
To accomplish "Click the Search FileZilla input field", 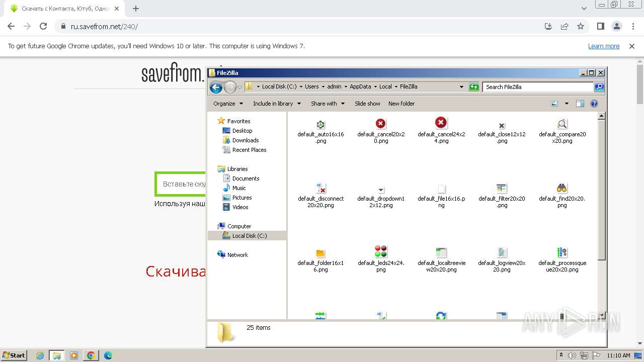I will click(x=537, y=86).
